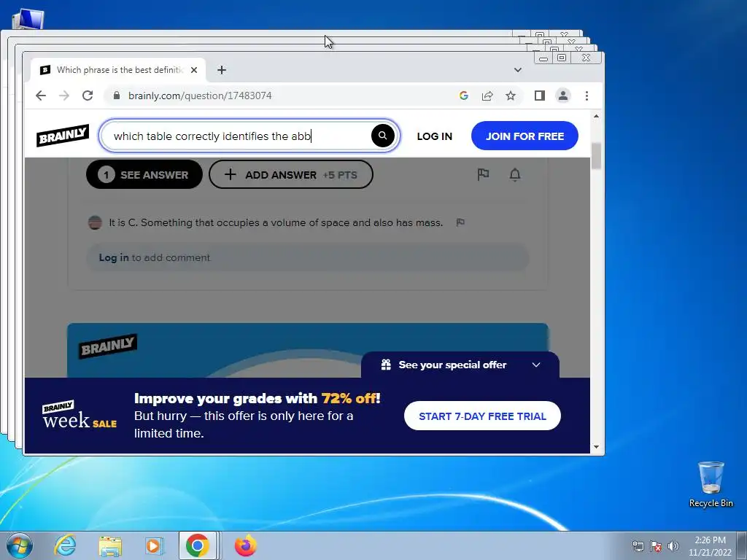Open a new tab with plus button
The width and height of the screenshot is (747, 560).
pos(222,70)
